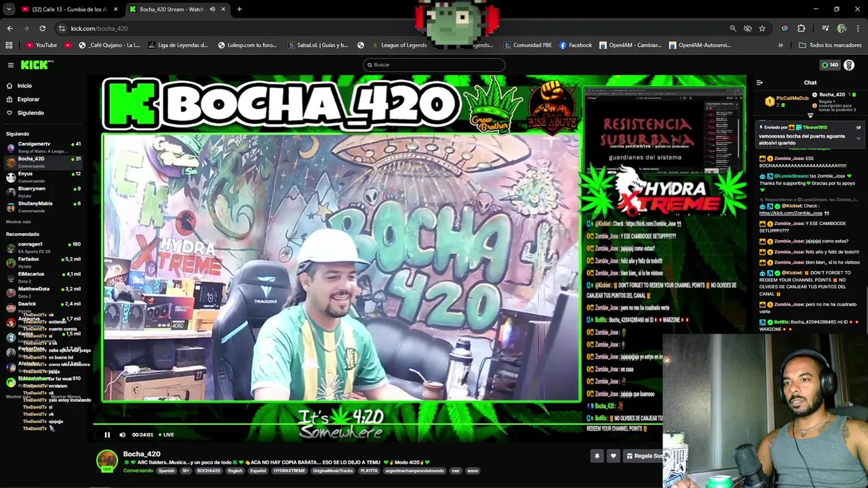Mute the stream volume speaker icon
The height and width of the screenshot is (488, 868).
point(122,434)
